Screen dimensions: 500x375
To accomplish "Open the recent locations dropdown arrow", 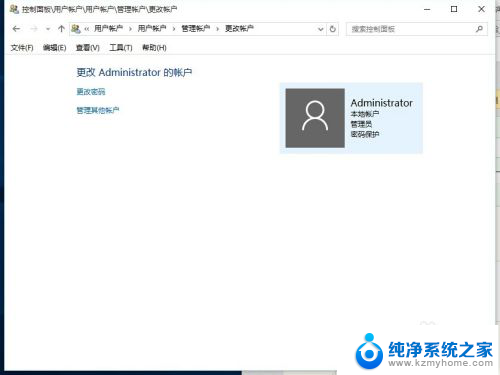I will (48, 29).
